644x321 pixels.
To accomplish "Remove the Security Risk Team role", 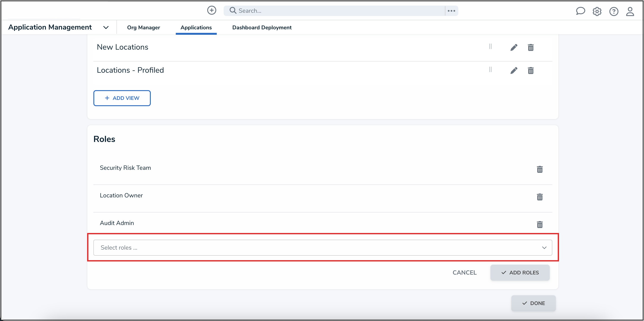I will (x=540, y=169).
